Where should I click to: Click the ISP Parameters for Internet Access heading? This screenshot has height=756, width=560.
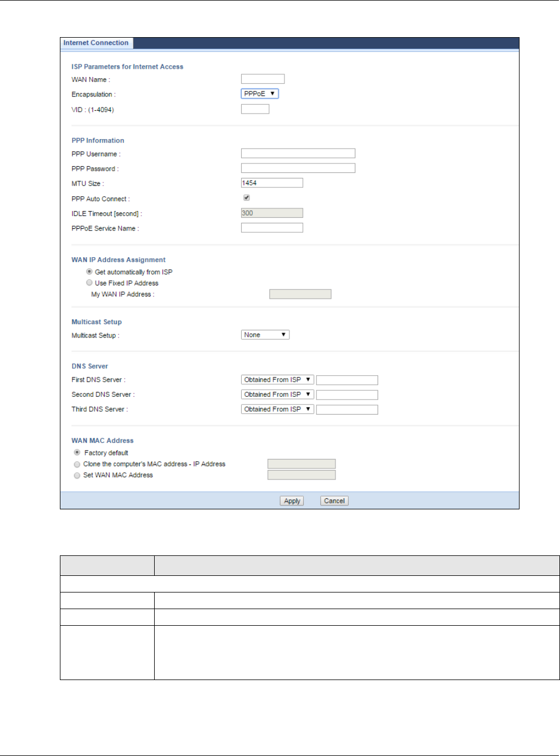coord(128,67)
